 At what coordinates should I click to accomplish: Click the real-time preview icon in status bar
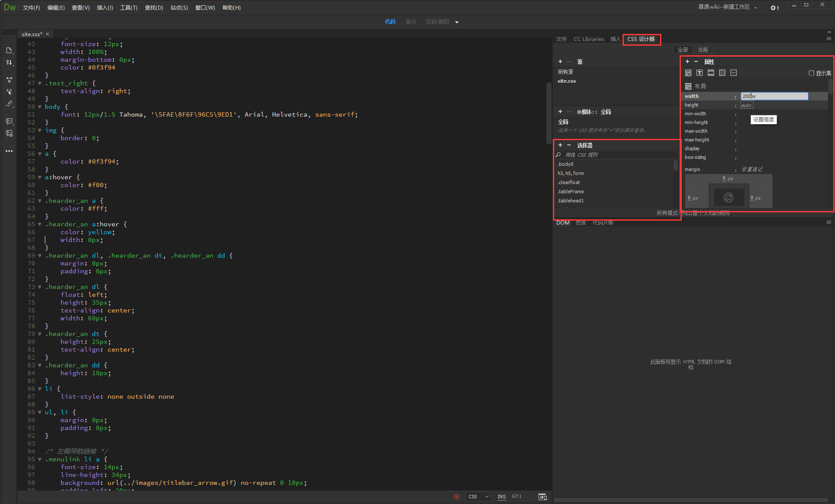(542, 497)
